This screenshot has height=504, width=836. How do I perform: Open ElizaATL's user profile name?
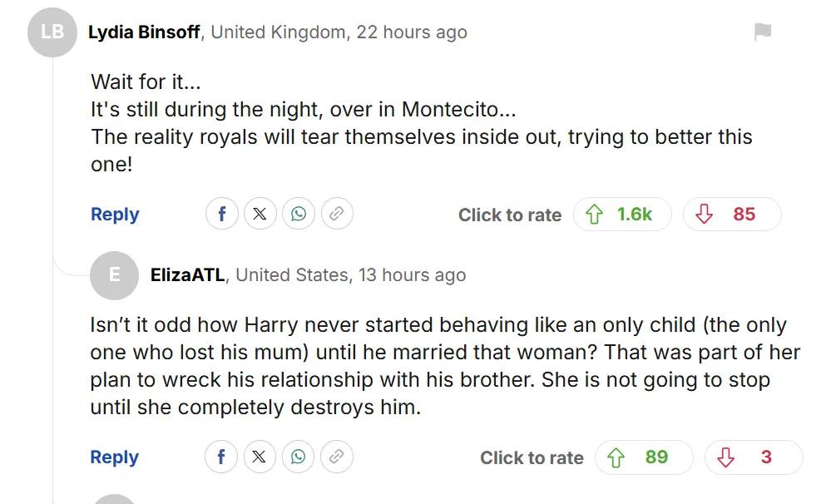187,275
